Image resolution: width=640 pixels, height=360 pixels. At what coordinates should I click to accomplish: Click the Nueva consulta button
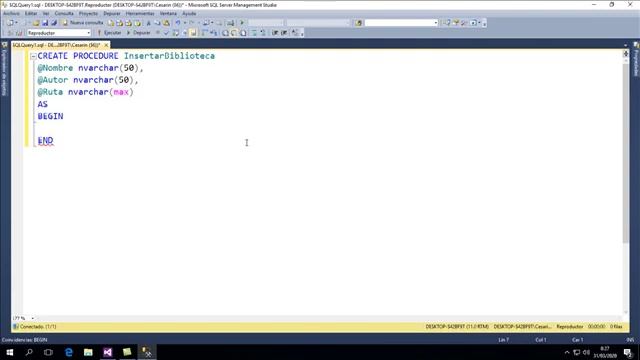[83, 23]
